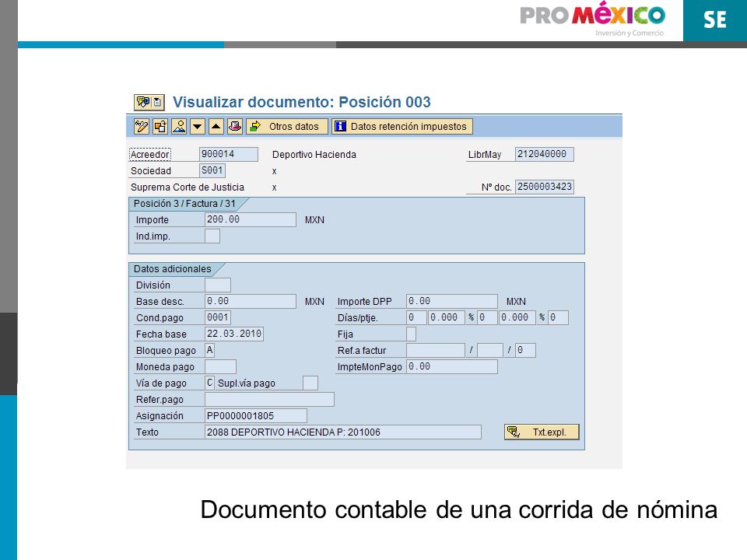This screenshot has width=747, height=560.
Task: Click the División field
Action: point(218,285)
